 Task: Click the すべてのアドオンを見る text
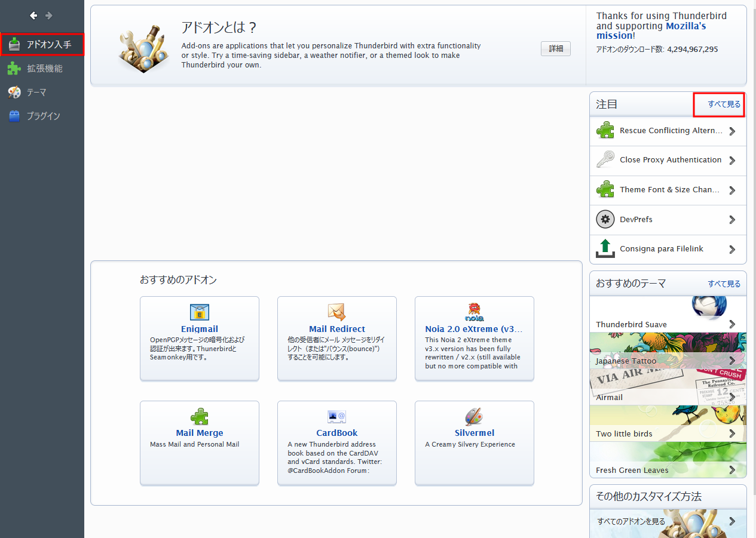tap(631, 521)
